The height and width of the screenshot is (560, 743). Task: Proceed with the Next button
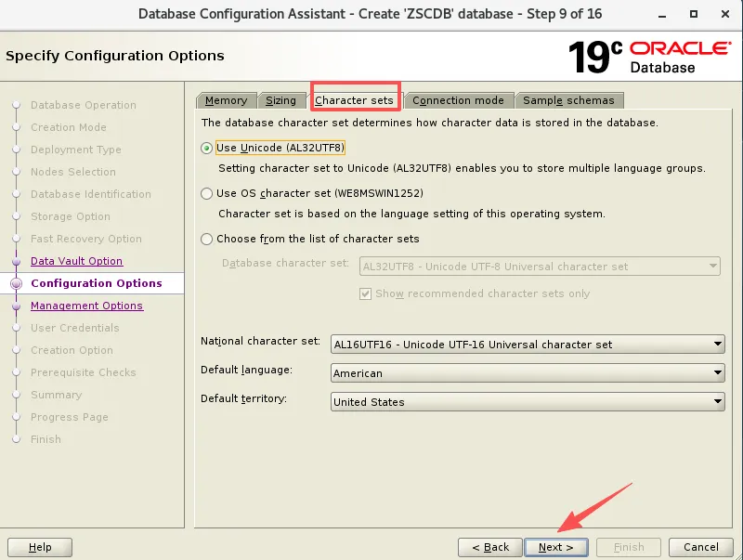[x=556, y=547]
